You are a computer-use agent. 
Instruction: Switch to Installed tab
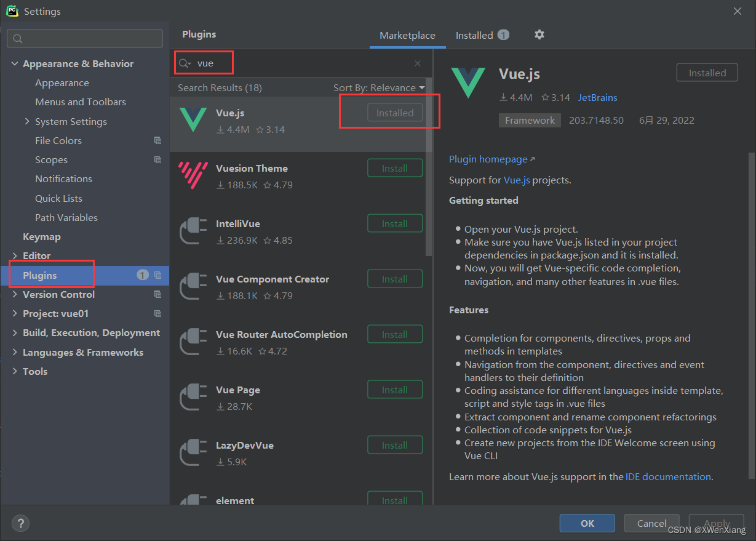click(482, 36)
